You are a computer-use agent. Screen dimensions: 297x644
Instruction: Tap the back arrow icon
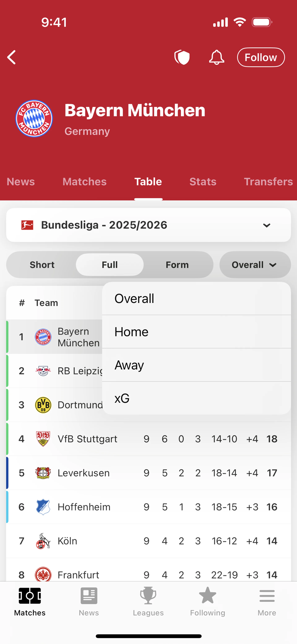point(11,57)
